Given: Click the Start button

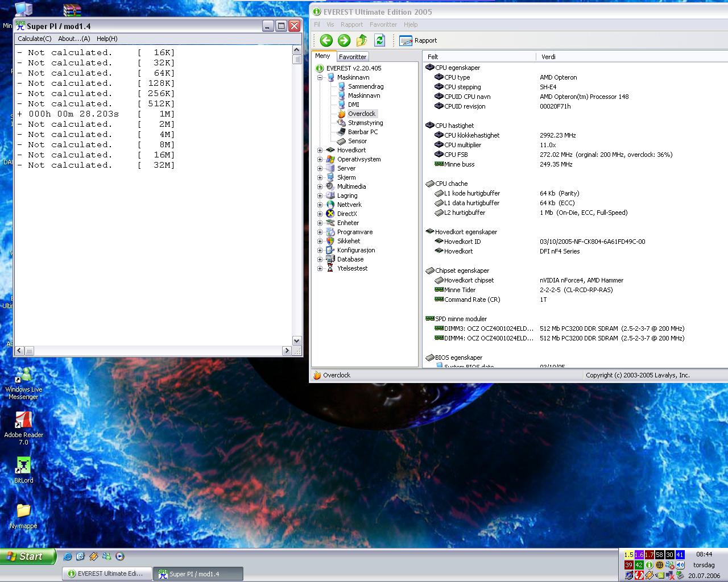Looking at the screenshot, I should pyautogui.click(x=28, y=556).
